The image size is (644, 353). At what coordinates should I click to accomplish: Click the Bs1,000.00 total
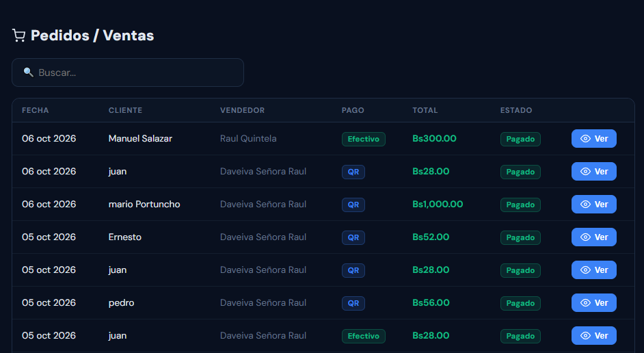pyautogui.click(x=438, y=205)
